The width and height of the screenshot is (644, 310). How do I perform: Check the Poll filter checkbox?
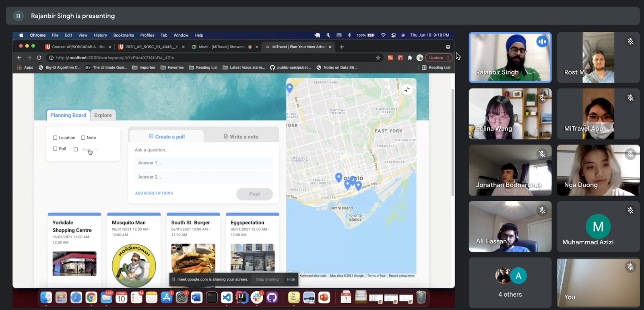coord(55,149)
